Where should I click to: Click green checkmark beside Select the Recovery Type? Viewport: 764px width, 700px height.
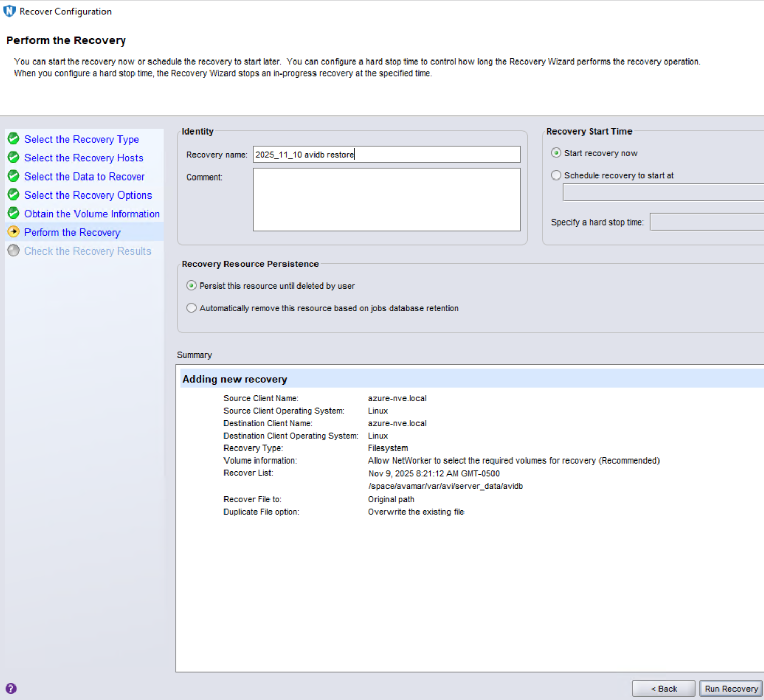pyautogui.click(x=13, y=139)
